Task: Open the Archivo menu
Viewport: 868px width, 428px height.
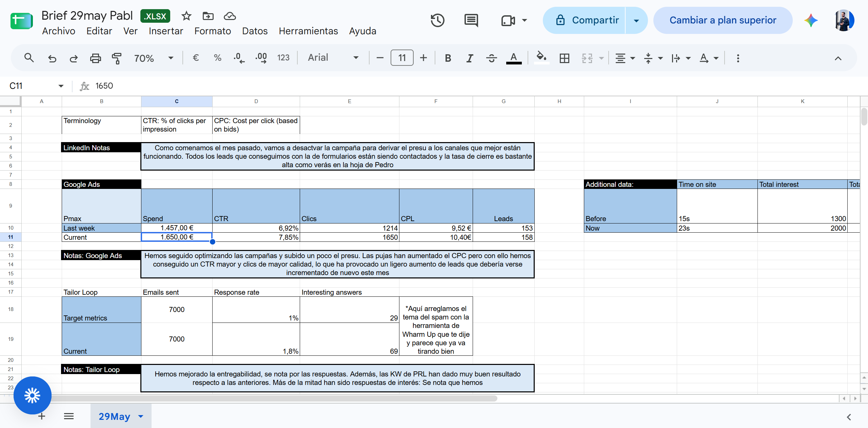Action: click(x=59, y=31)
